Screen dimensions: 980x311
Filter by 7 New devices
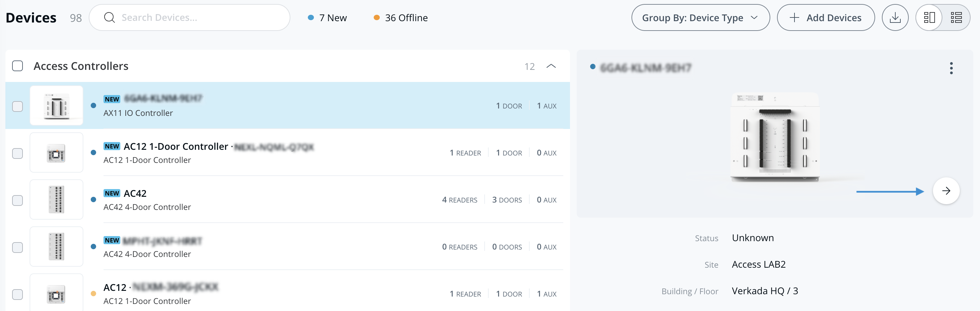[328, 17]
